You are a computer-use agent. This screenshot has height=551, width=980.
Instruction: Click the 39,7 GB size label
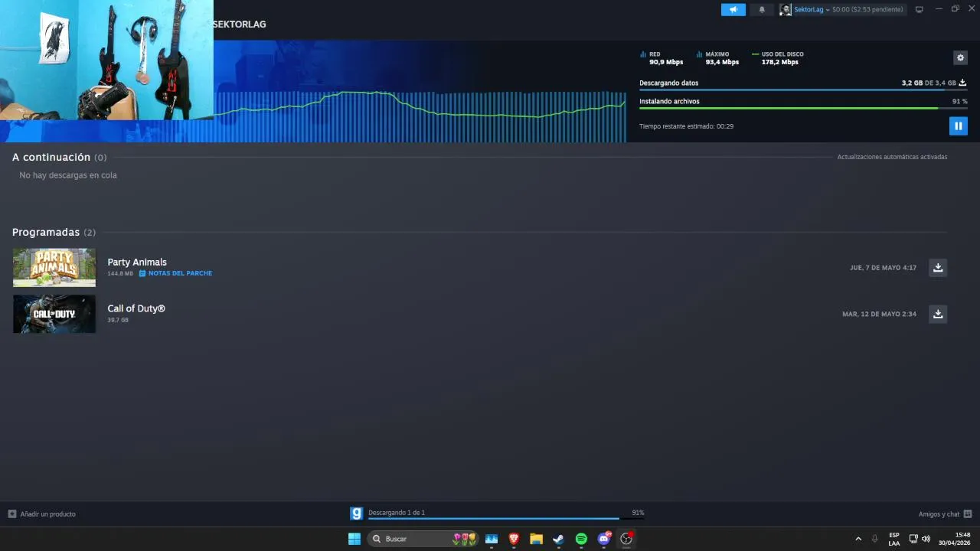click(118, 320)
